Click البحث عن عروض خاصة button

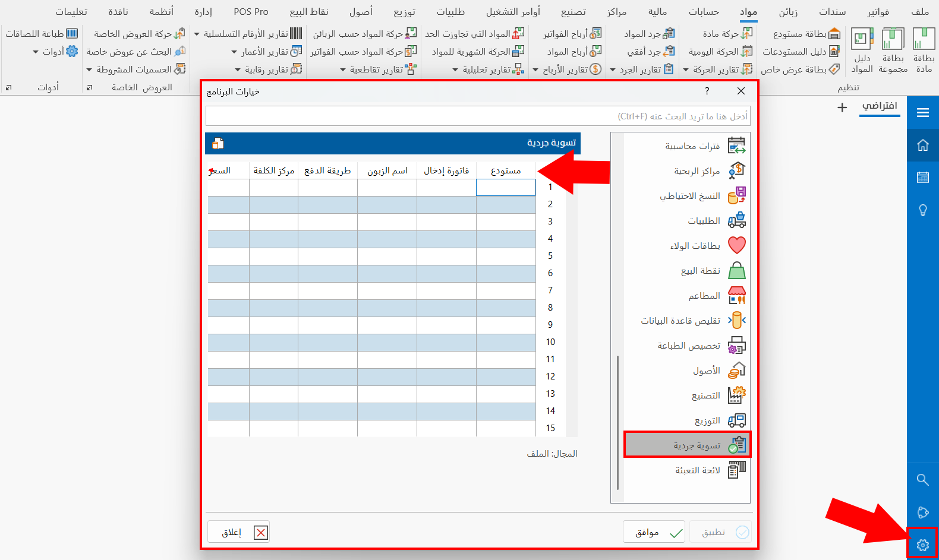tap(136, 52)
